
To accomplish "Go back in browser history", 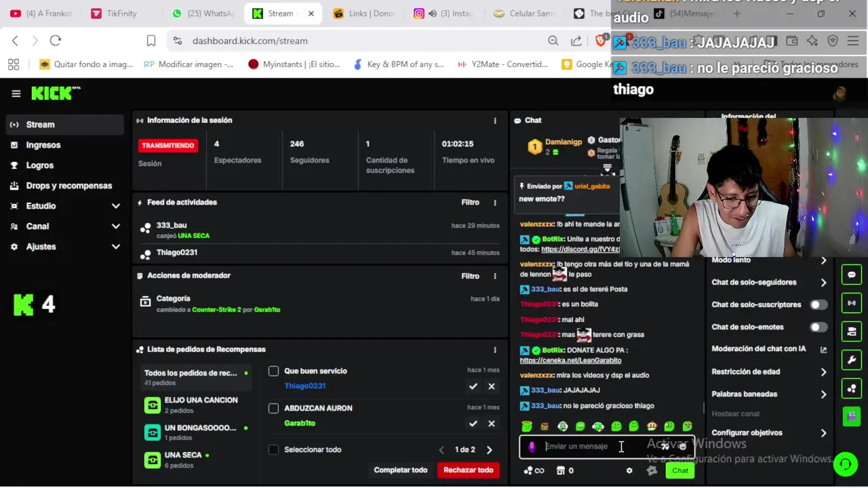I will (x=15, y=41).
